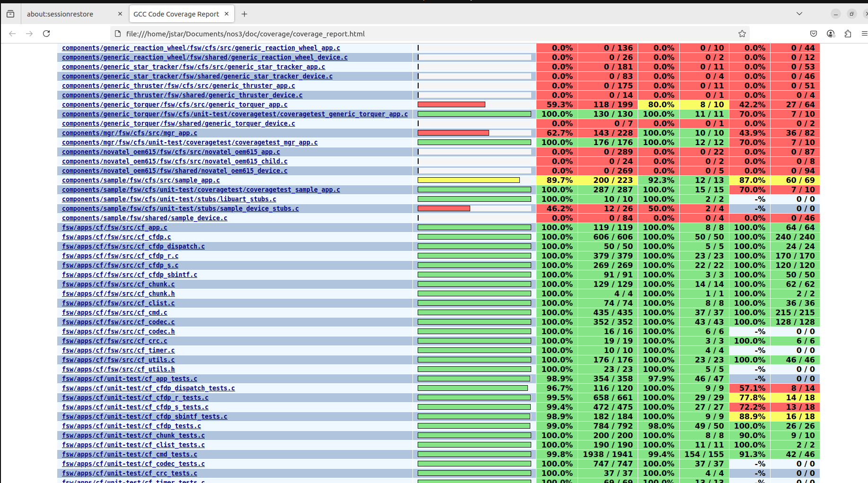
Task: Open the cf_cfdp_dispatch.c file link
Action: pyautogui.click(x=133, y=246)
